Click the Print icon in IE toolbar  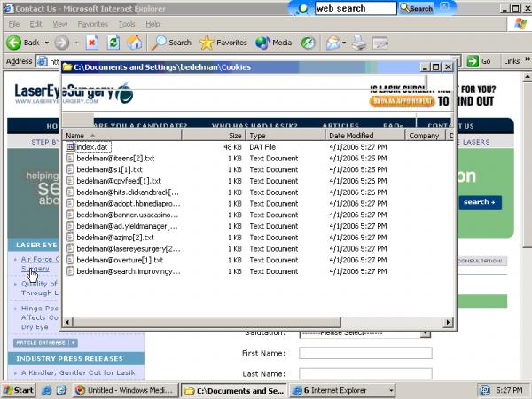(x=359, y=43)
